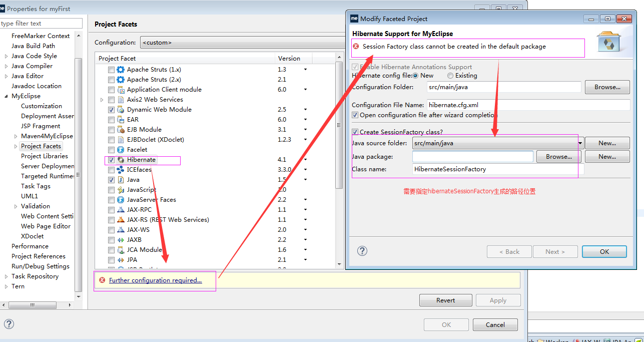The width and height of the screenshot is (644, 342).
Task: Select FreeMarker Context in properties tree
Action: pos(41,36)
